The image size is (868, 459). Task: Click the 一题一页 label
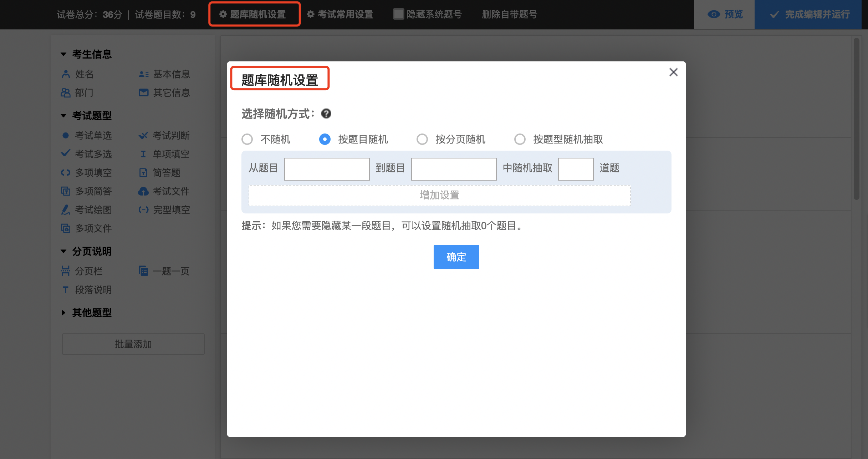pyautogui.click(x=171, y=271)
